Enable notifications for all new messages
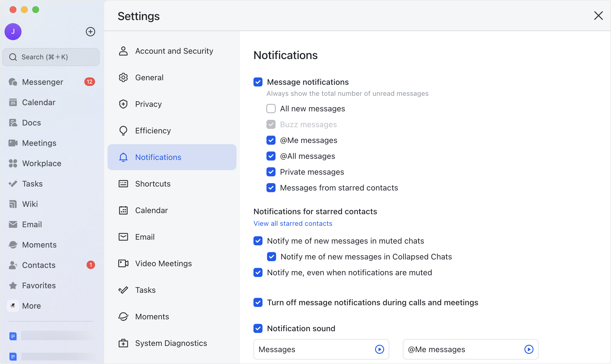Image resolution: width=611 pixels, height=364 pixels. 271,109
